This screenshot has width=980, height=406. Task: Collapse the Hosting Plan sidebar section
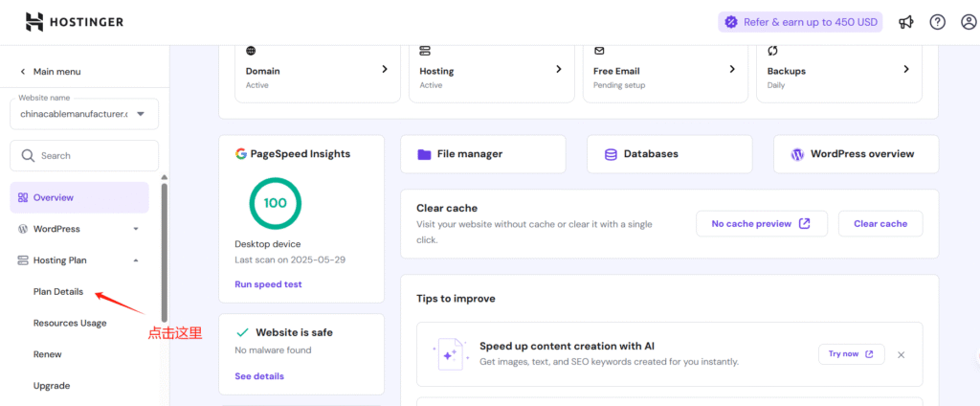pyautogui.click(x=136, y=260)
